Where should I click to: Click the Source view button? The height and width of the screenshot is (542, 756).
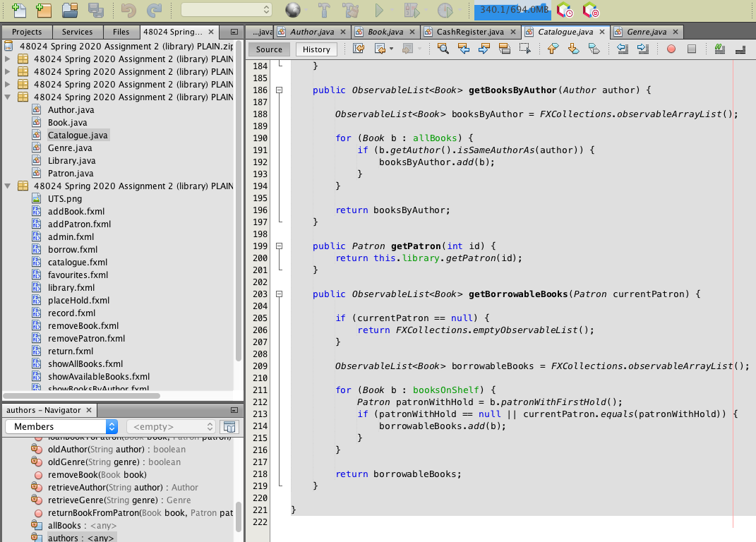pyautogui.click(x=268, y=49)
